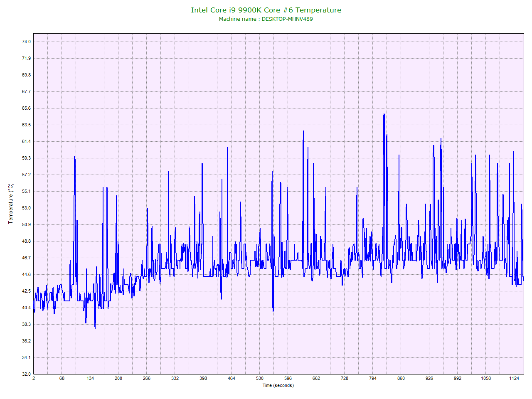This screenshot has width=532, height=399.
Task: Click the "Time (seconds)" horizontal axis label
Action: (278, 385)
